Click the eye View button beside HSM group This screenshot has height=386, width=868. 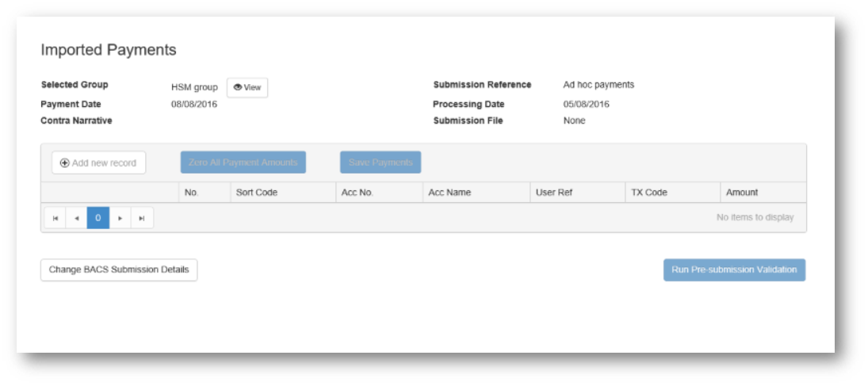pos(247,88)
